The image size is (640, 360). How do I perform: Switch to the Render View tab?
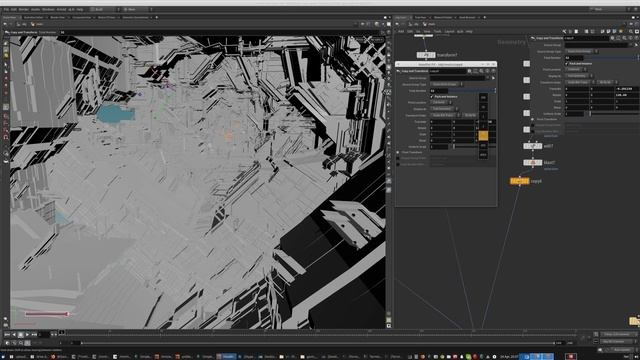[x=58, y=18]
